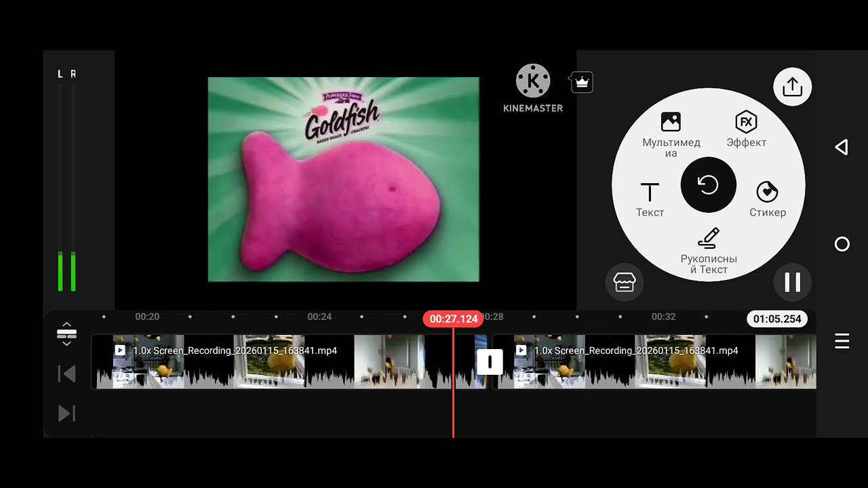868x488 pixels.
Task: Tap the Android home circle
Action: 842,244
